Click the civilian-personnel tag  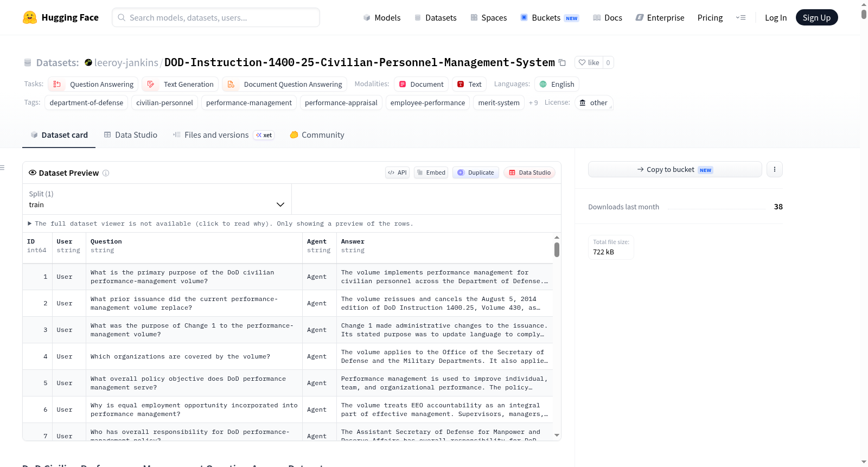[164, 103]
